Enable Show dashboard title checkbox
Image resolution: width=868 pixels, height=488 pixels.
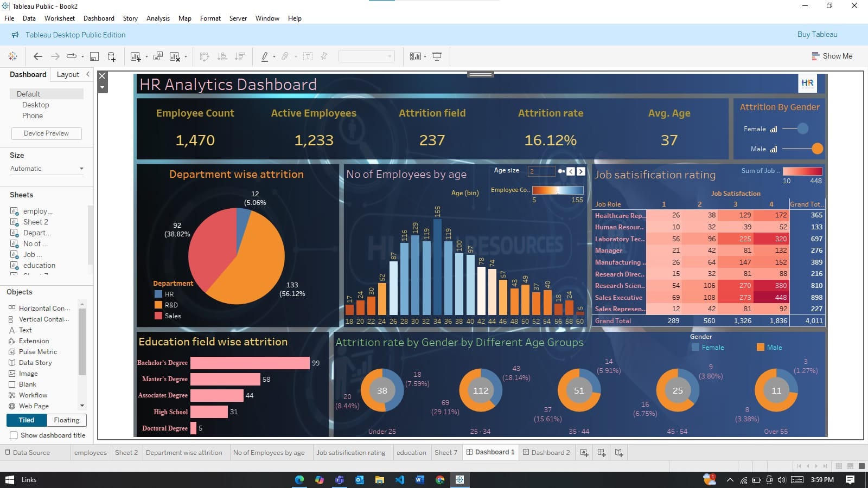[x=14, y=435]
